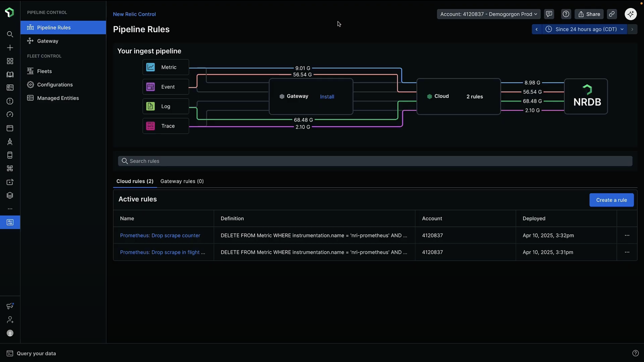Open the feedback chat icon in header
Viewport: 644px width, 362px height.
point(549,14)
